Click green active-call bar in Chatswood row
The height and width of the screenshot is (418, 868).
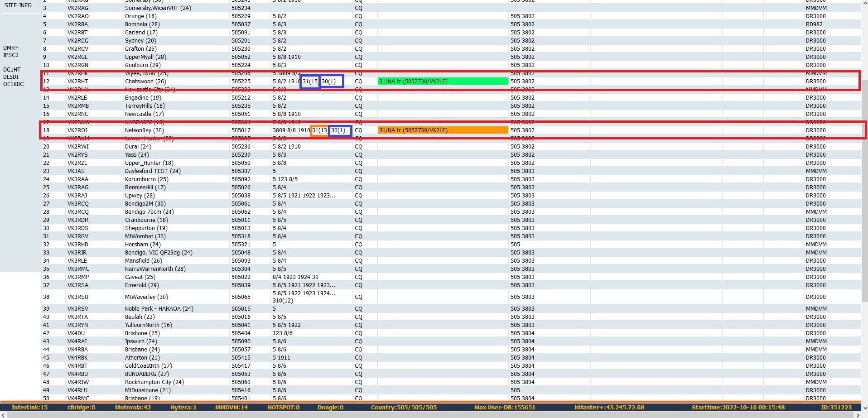coord(443,82)
